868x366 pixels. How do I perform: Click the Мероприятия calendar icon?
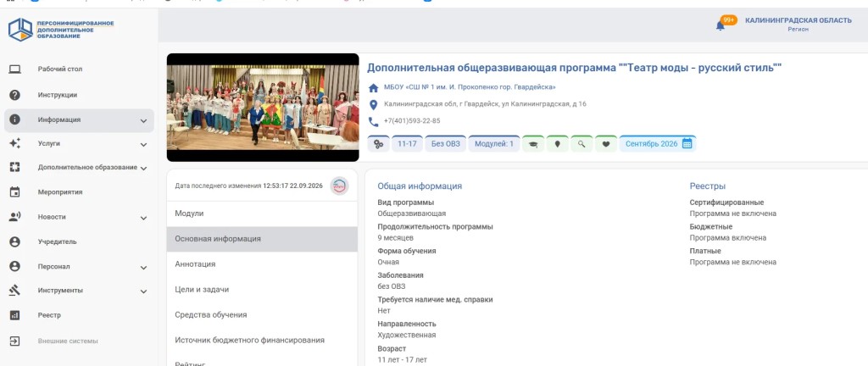click(15, 191)
